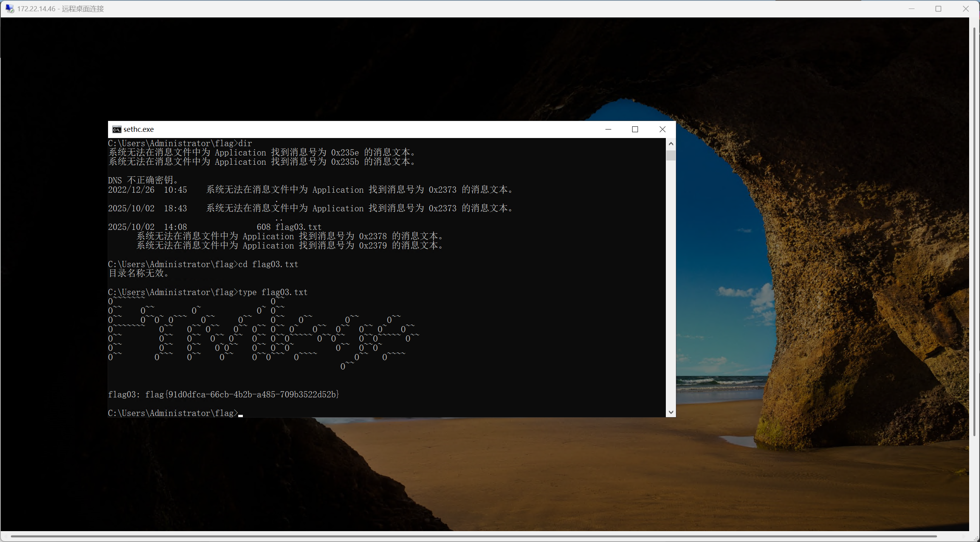Screen dimensions: 980x542
Task: Click the 'type flag03.txt' command line
Action: click(273, 292)
